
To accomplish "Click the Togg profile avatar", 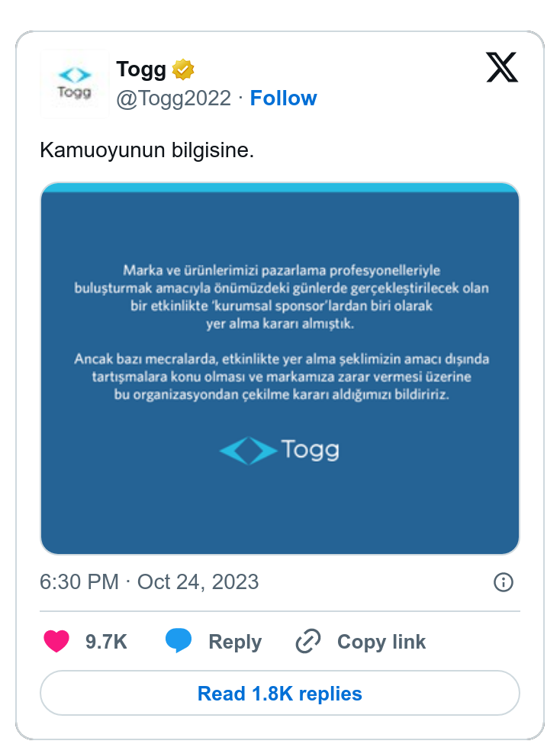I will (75, 84).
